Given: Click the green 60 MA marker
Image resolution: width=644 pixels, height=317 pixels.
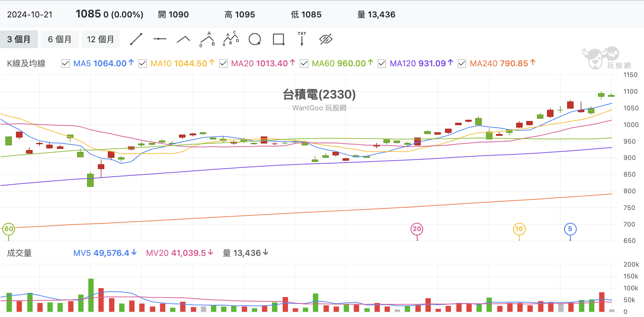Looking at the screenshot, I should pyautogui.click(x=9, y=229).
